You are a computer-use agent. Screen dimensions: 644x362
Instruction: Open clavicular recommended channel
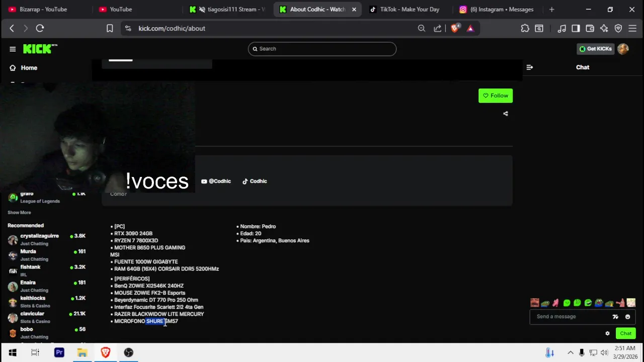[x=47, y=317]
